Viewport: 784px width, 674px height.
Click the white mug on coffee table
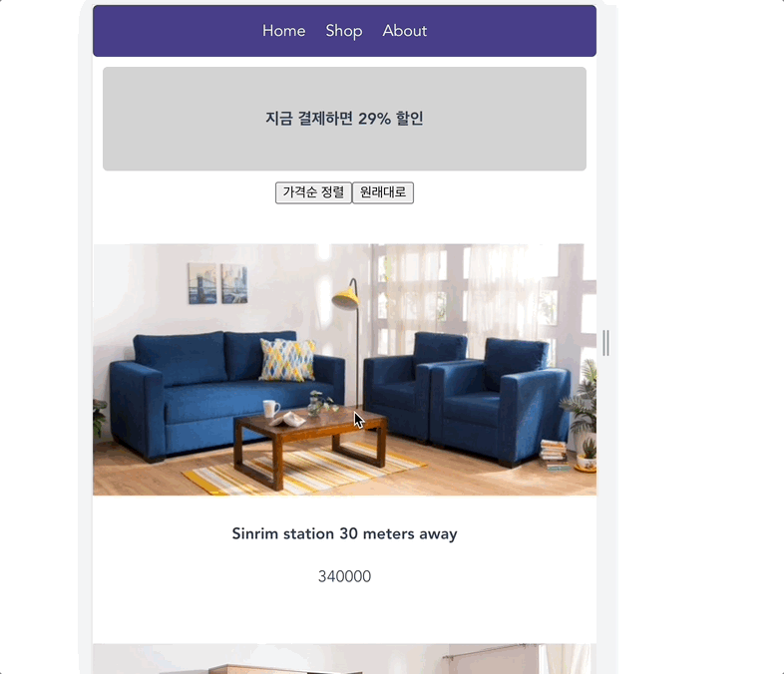[x=270, y=408]
